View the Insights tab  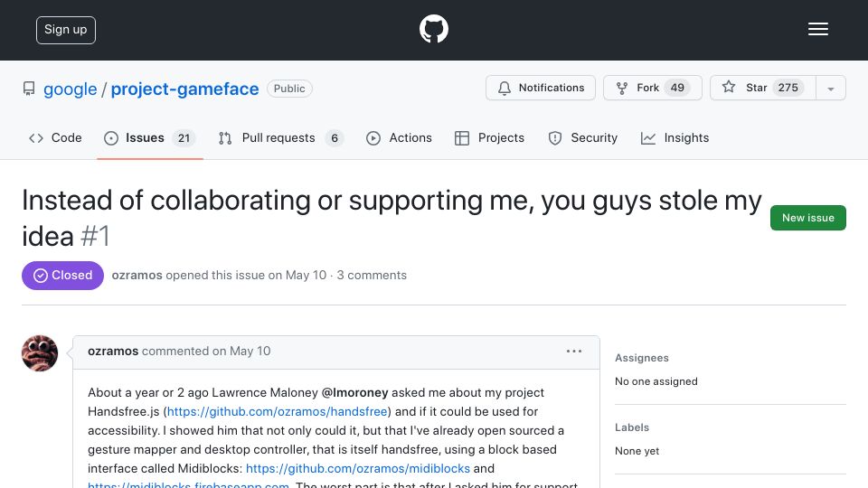[x=675, y=137]
